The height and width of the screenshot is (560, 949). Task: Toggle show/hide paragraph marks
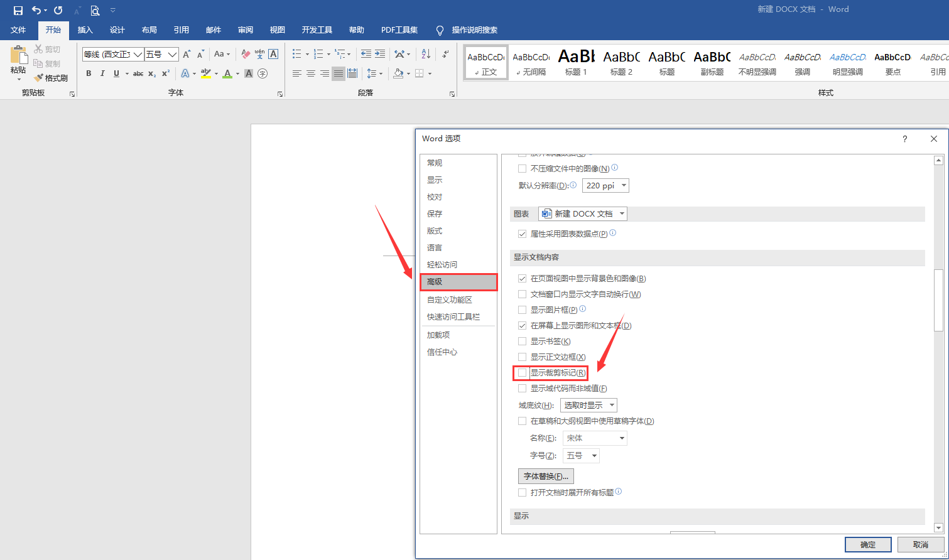pos(445,55)
